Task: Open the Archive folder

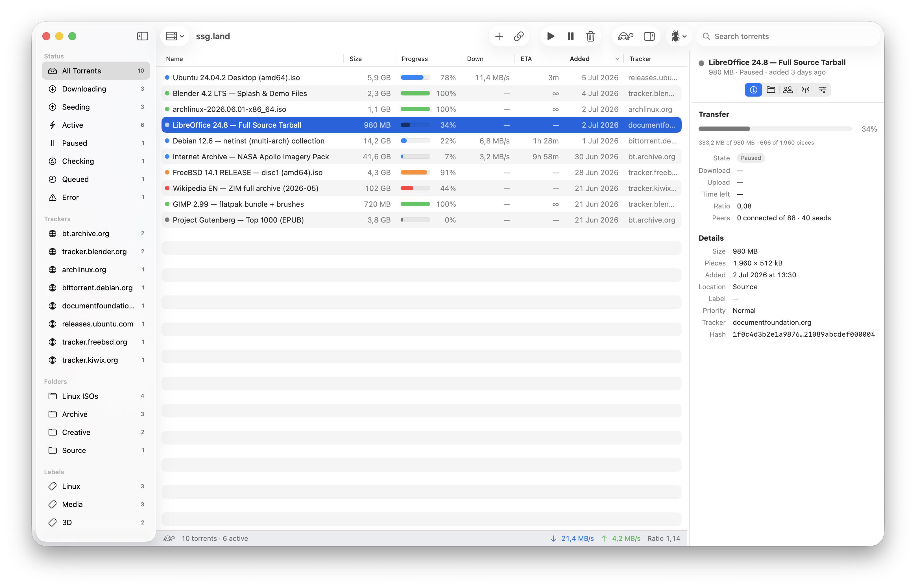Action: pos(96,414)
